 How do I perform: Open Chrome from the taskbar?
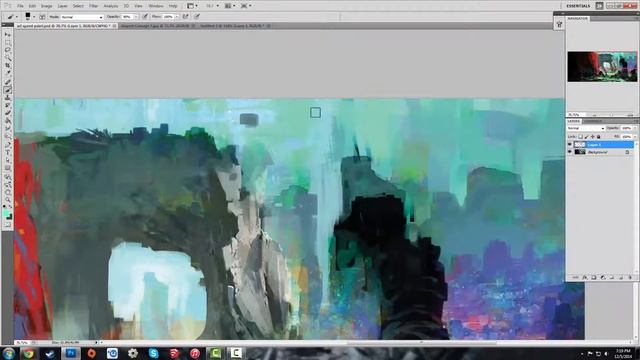[x=29, y=353]
